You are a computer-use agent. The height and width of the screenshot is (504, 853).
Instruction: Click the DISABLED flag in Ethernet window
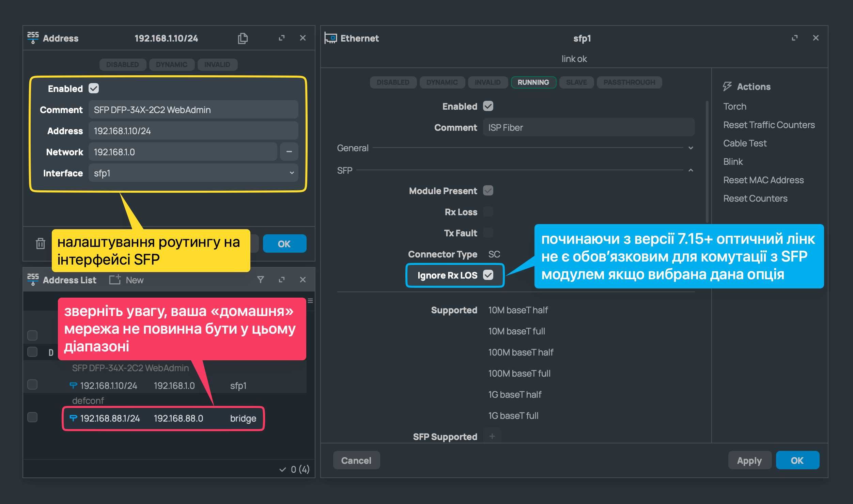pos(393,82)
